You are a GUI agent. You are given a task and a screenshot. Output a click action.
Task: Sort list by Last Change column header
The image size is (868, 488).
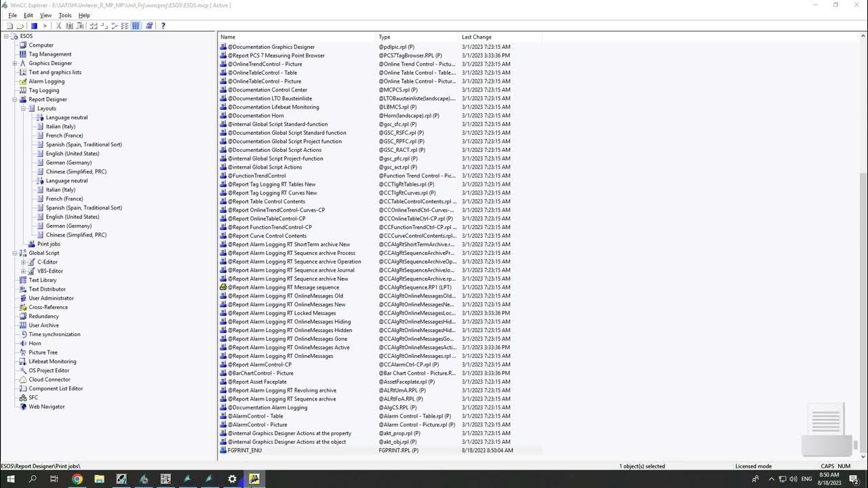500,37
